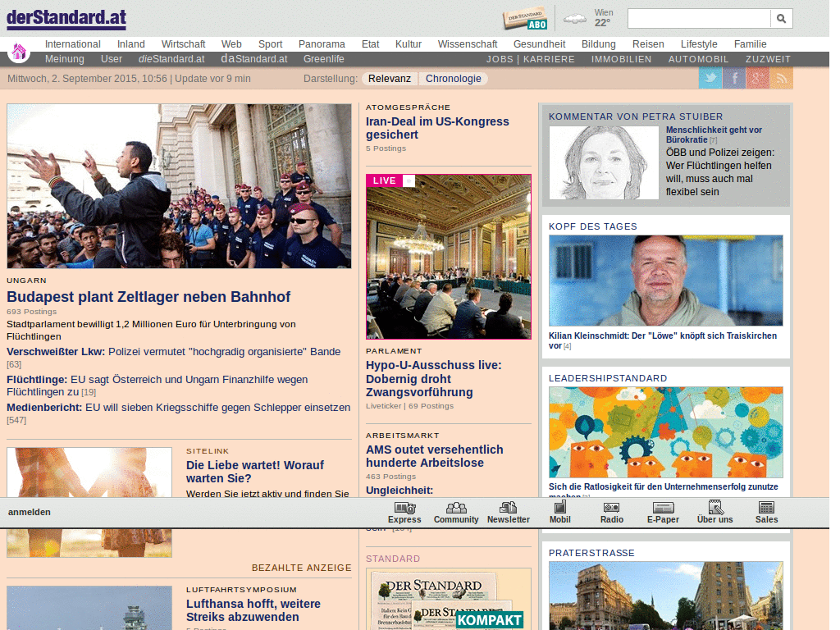Open the home page house icon
840x630 pixels.
19,52
